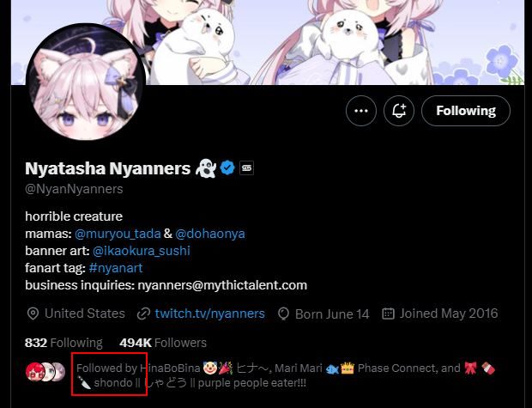Open the @dohaonya mention link
This screenshot has width=532, height=408.
pos(210,234)
